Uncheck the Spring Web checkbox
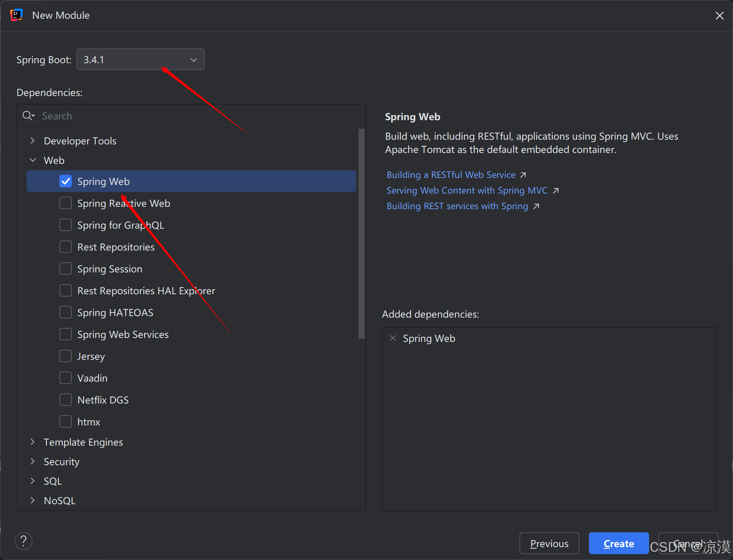Viewport: 733px width, 560px height. click(66, 181)
